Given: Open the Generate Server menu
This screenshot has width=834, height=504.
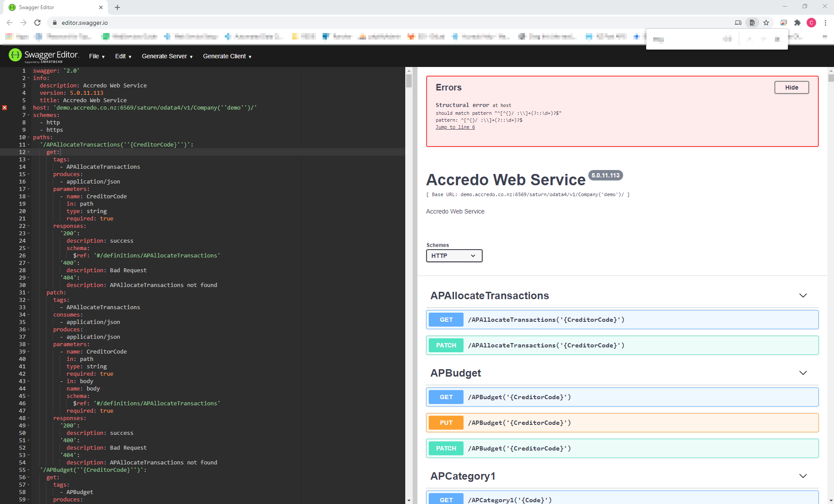Looking at the screenshot, I should [x=167, y=56].
